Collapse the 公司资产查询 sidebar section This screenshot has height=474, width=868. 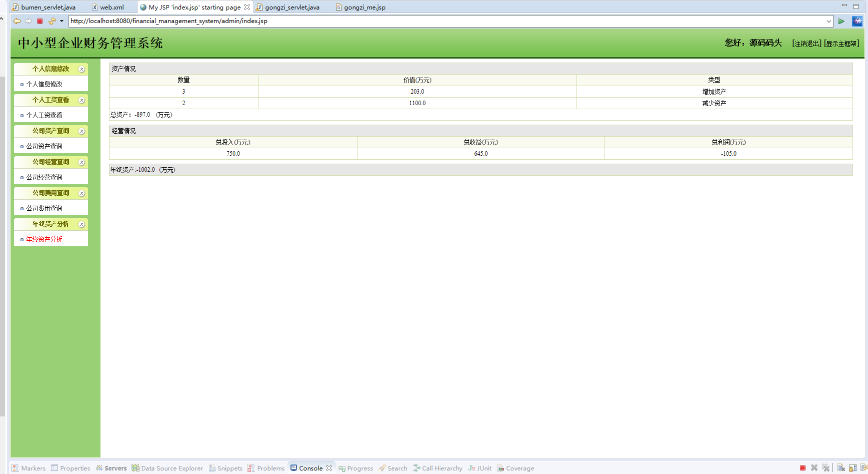(x=82, y=131)
